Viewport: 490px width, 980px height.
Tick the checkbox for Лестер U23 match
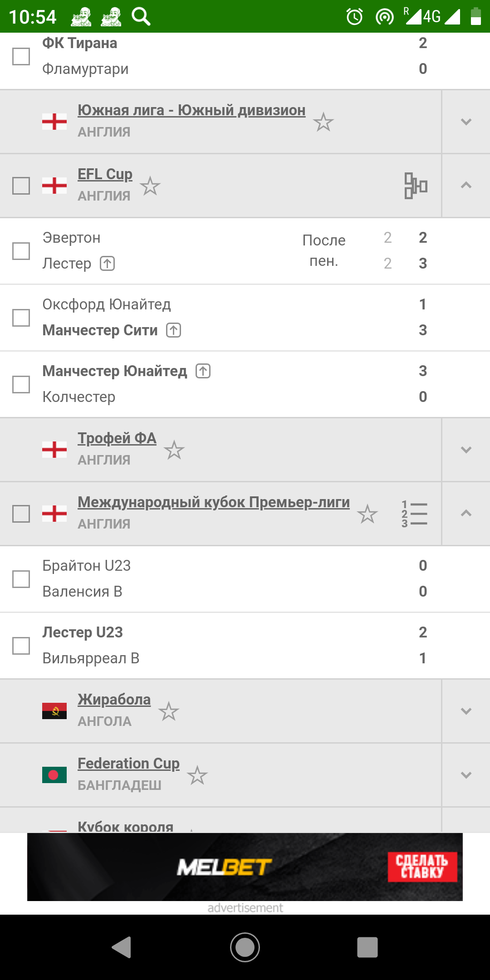(x=21, y=646)
